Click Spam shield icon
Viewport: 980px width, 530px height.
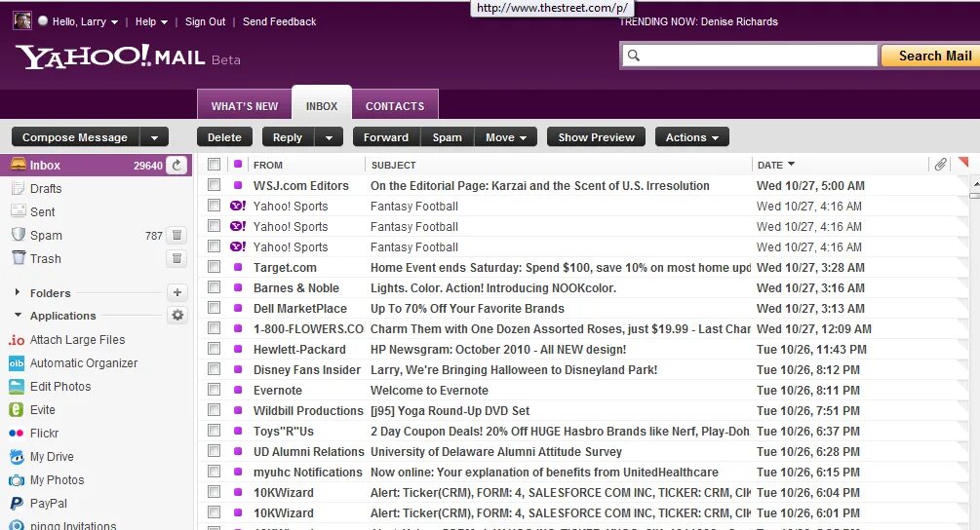point(19,235)
